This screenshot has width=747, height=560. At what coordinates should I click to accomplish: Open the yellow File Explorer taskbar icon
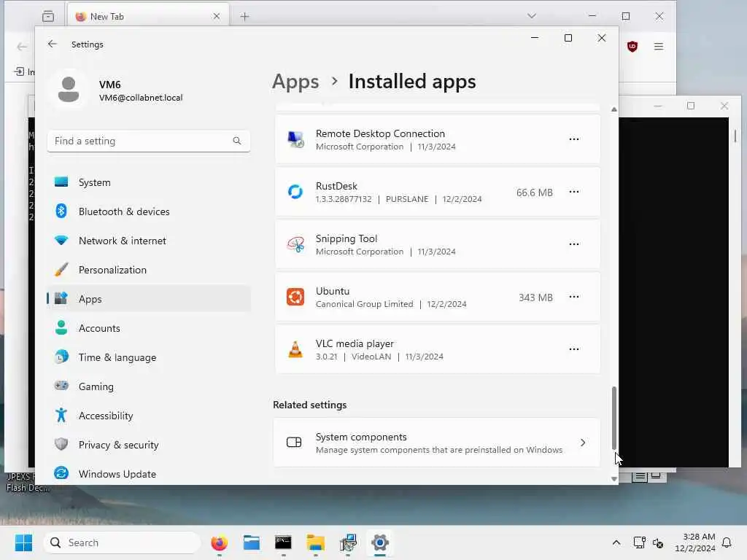[x=315, y=542]
